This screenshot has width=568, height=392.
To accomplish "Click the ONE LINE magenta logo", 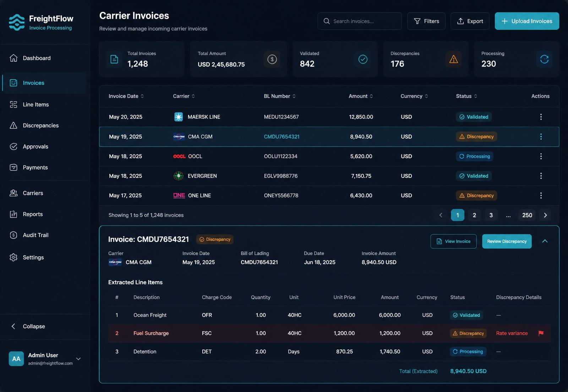I will (x=179, y=196).
